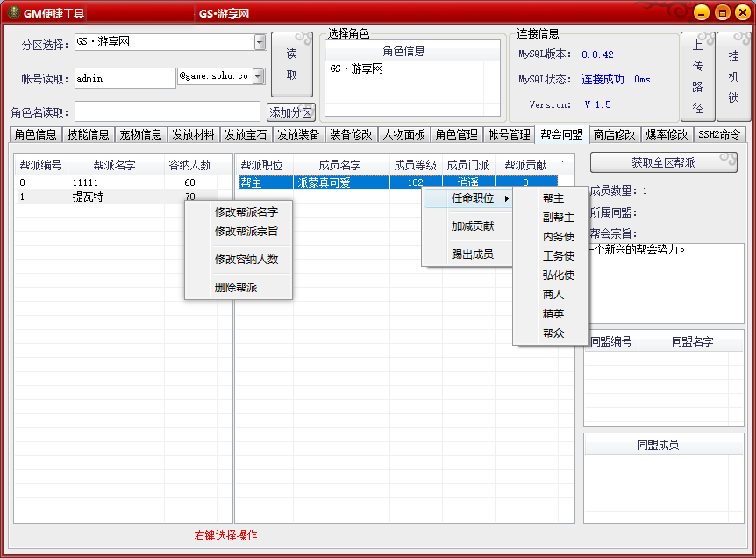Click the 帐号读取 admin input field
This screenshot has height=558, width=756.
[x=125, y=78]
